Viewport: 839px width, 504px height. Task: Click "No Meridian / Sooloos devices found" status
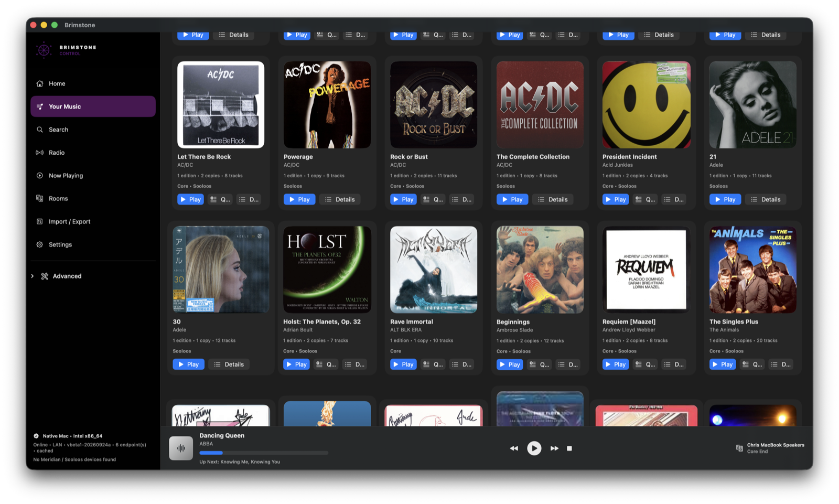(x=74, y=459)
